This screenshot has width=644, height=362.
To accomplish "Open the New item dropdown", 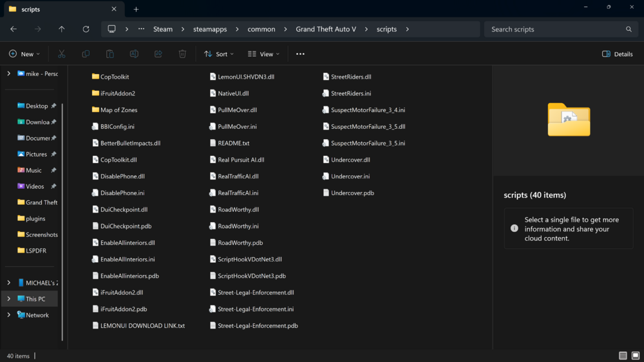I will tap(24, 54).
